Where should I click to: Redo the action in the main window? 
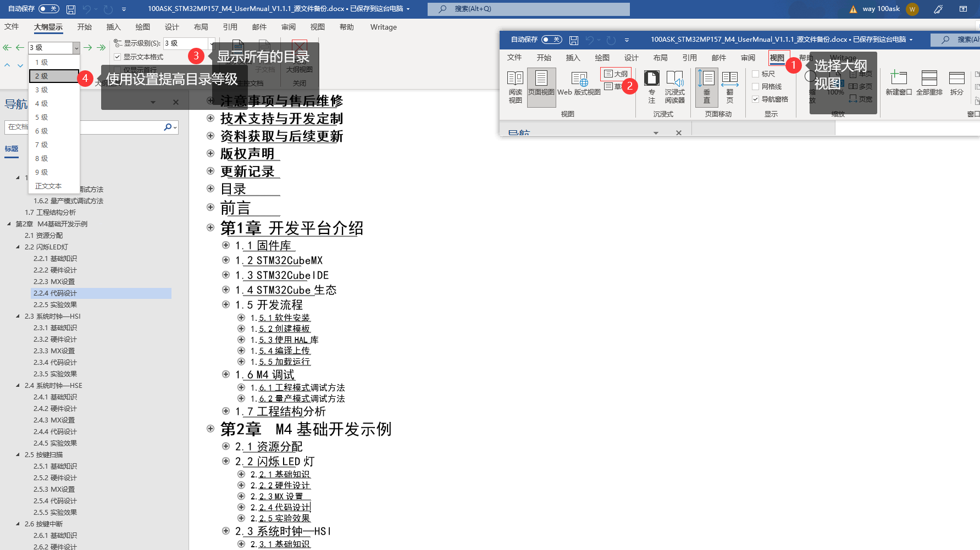tap(108, 9)
